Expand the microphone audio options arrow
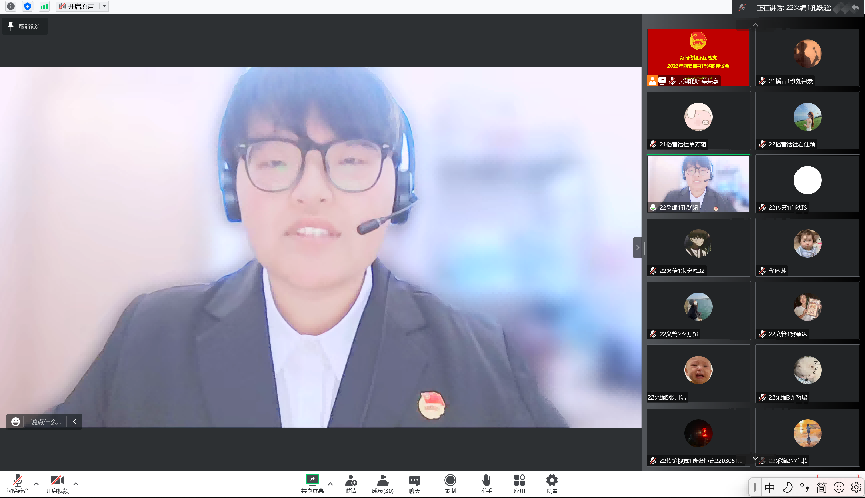 tap(36, 483)
